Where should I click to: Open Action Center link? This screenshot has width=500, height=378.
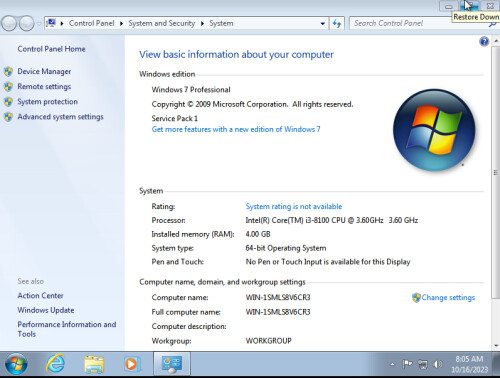pos(40,296)
